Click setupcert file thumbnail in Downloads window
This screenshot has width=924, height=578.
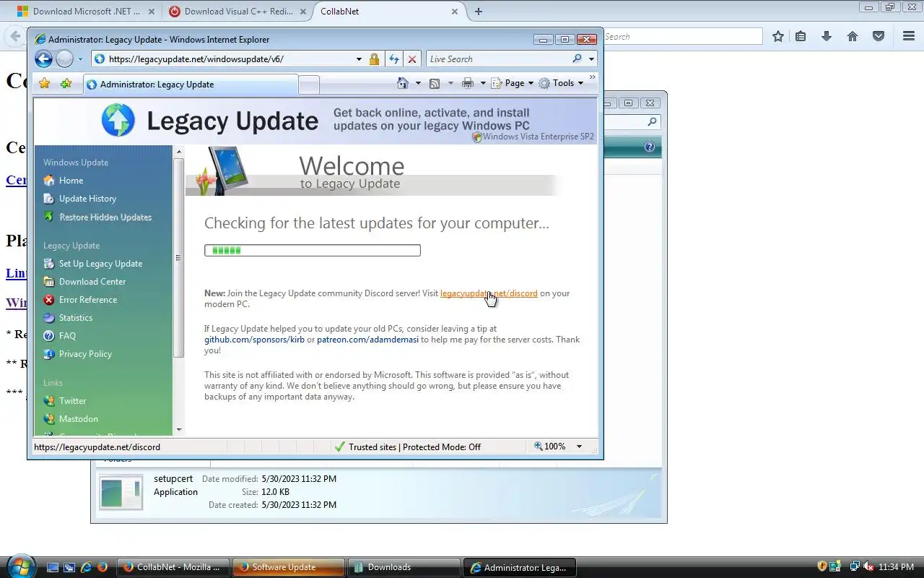click(121, 493)
